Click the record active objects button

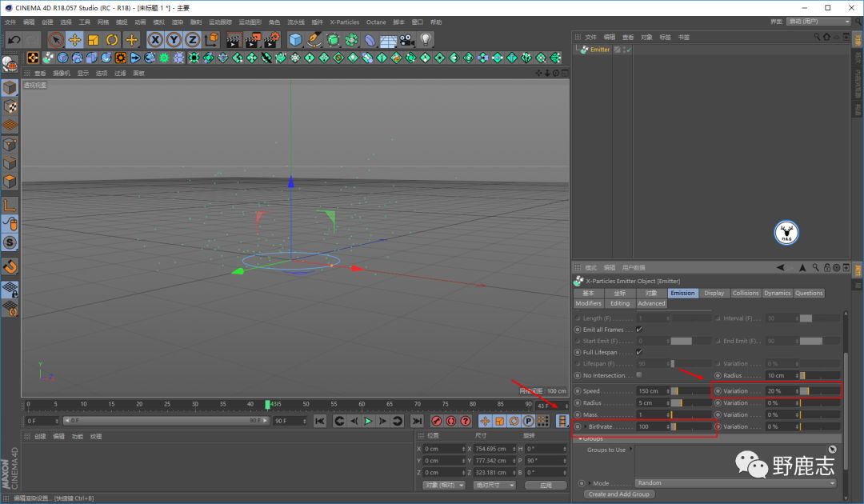tap(437, 421)
